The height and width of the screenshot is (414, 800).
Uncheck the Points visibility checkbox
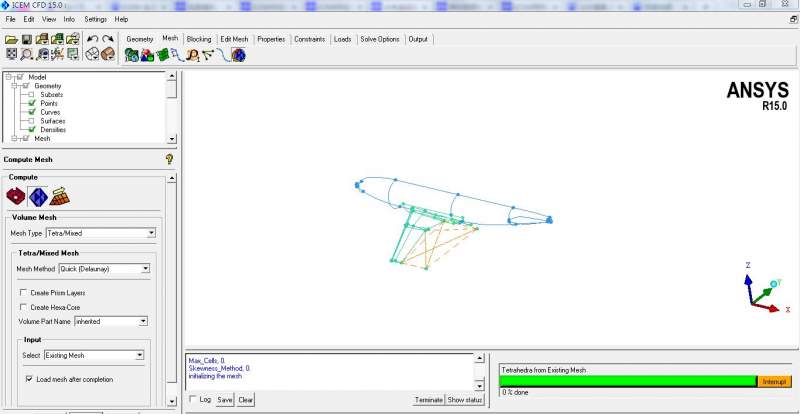[x=32, y=103]
